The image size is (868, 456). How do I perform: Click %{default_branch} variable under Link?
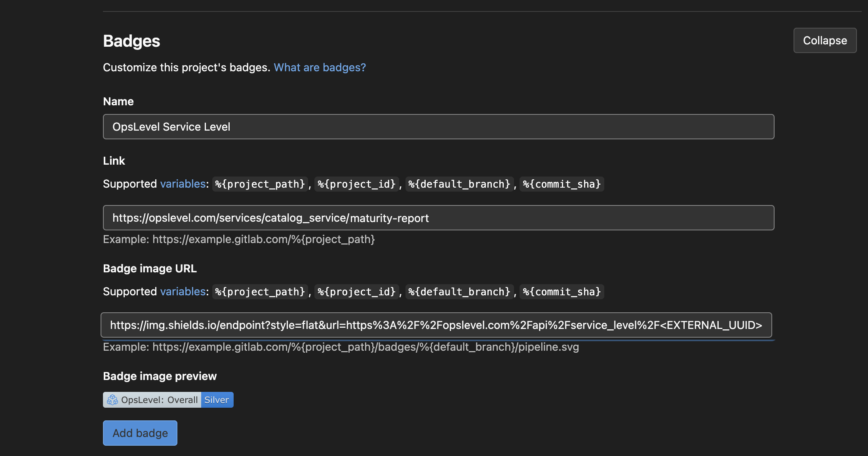click(459, 184)
